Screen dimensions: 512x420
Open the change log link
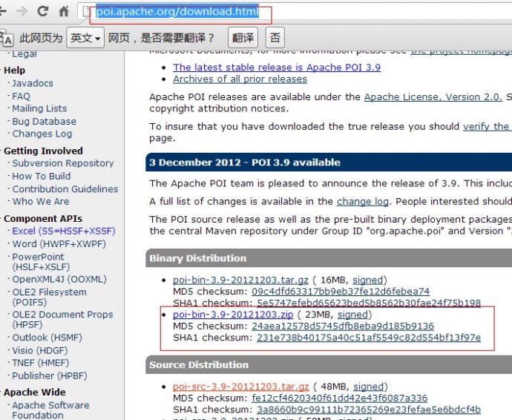tap(362, 202)
